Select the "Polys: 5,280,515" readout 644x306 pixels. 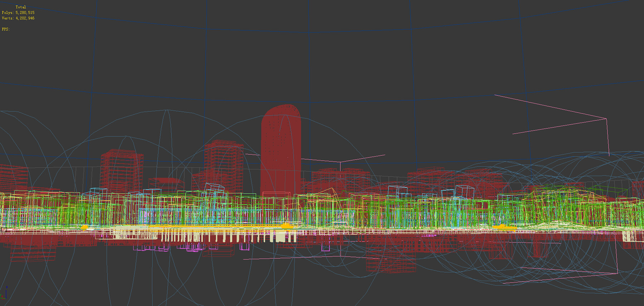[18, 13]
